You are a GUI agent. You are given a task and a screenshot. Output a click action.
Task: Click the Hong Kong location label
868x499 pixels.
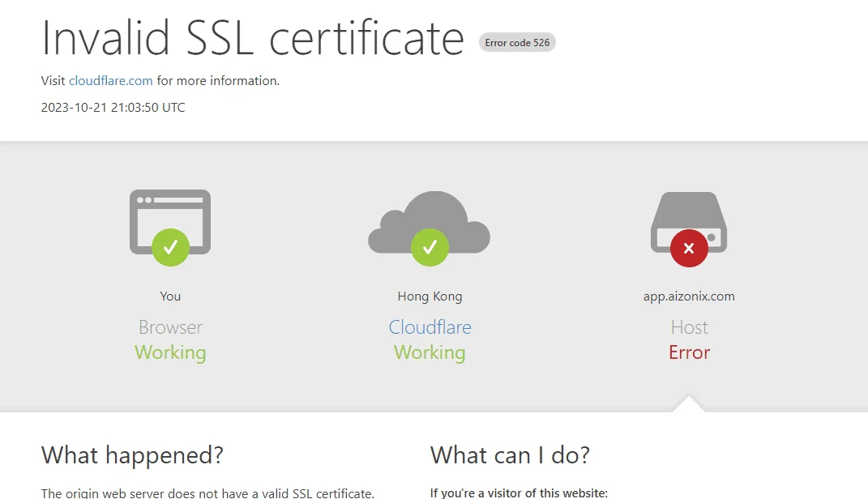430,296
